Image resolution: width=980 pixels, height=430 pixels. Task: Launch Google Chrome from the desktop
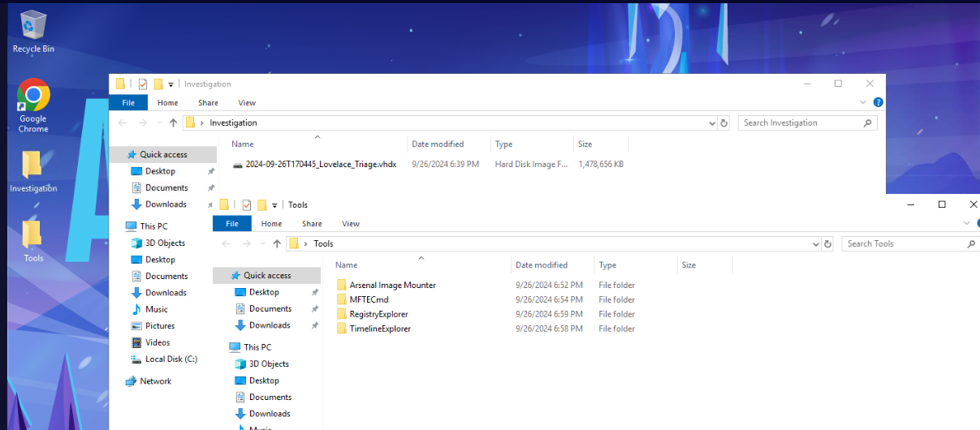[x=33, y=104]
